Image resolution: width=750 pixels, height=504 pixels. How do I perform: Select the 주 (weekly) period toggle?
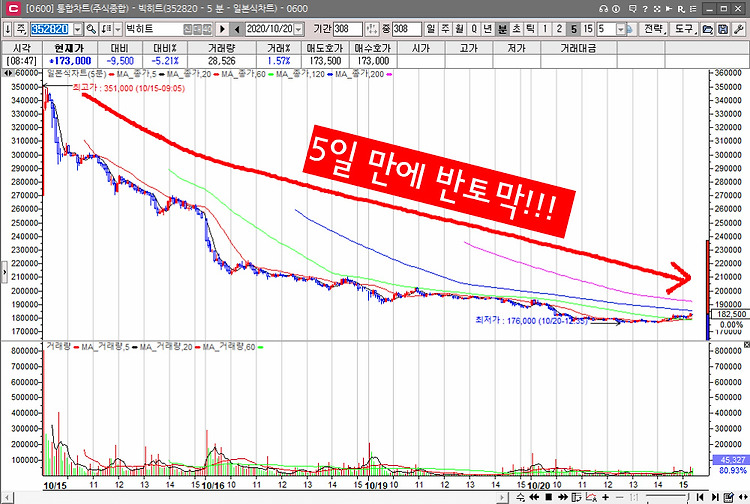click(x=445, y=29)
